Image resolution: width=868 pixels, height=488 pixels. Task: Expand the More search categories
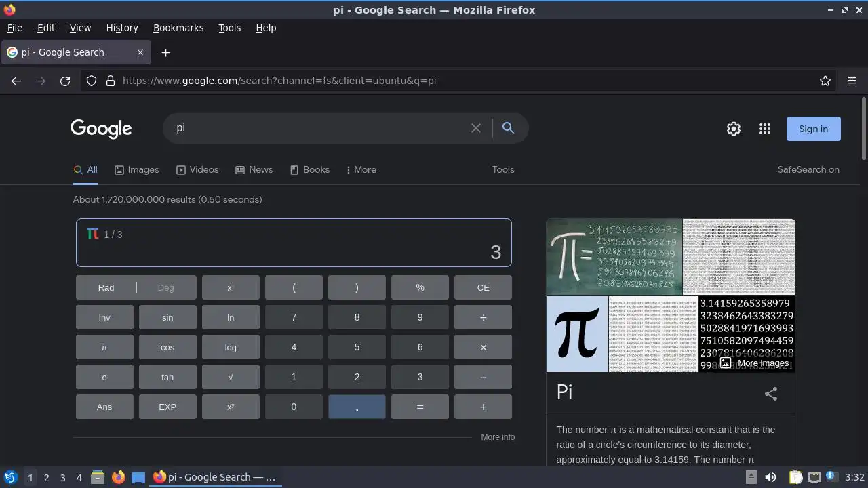pyautogui.click(x=361, y=170)
